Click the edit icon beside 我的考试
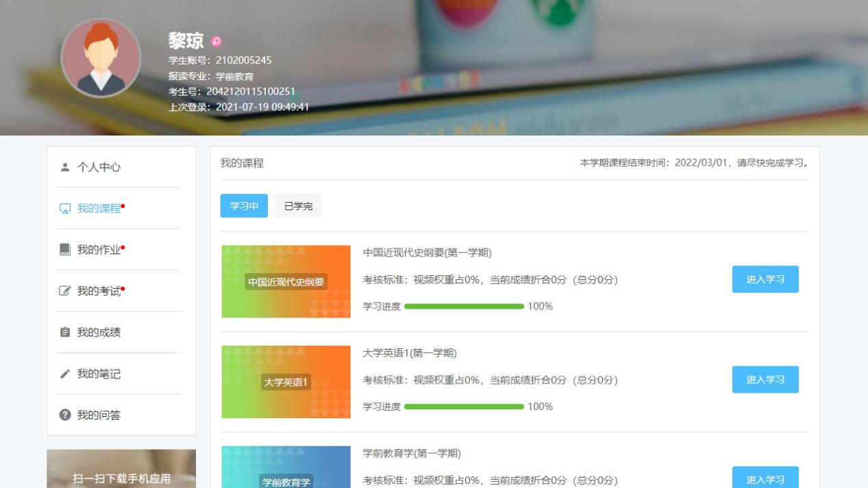868x488 pixels. (65, 292)
